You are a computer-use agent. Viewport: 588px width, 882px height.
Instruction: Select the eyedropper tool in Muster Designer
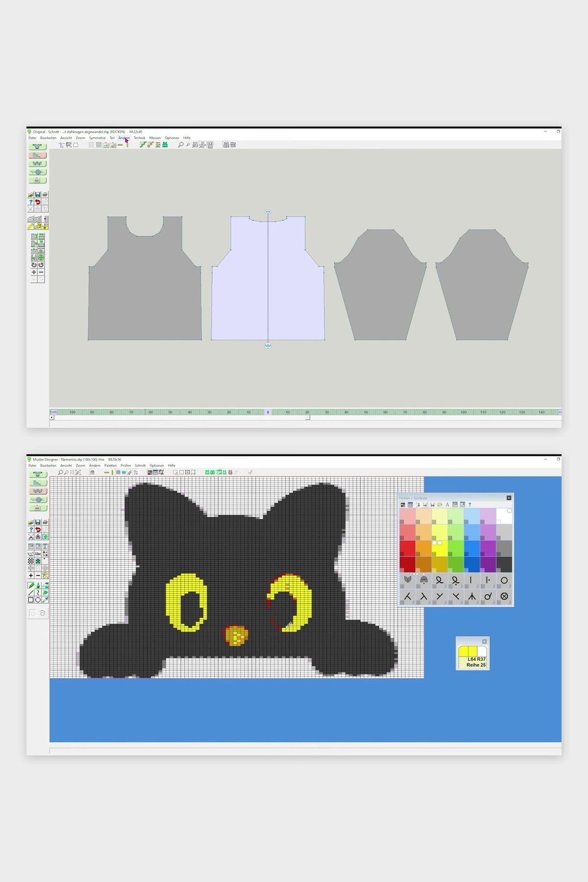(45, 600)
